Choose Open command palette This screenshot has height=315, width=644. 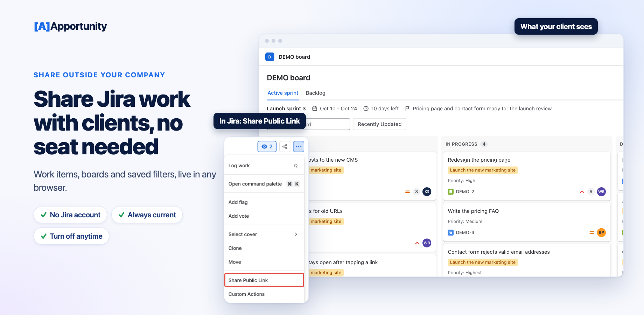[x=264, y=184]
